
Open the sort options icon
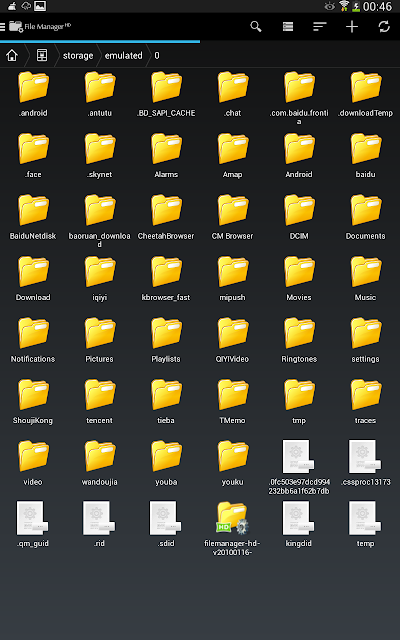[320, 27]
